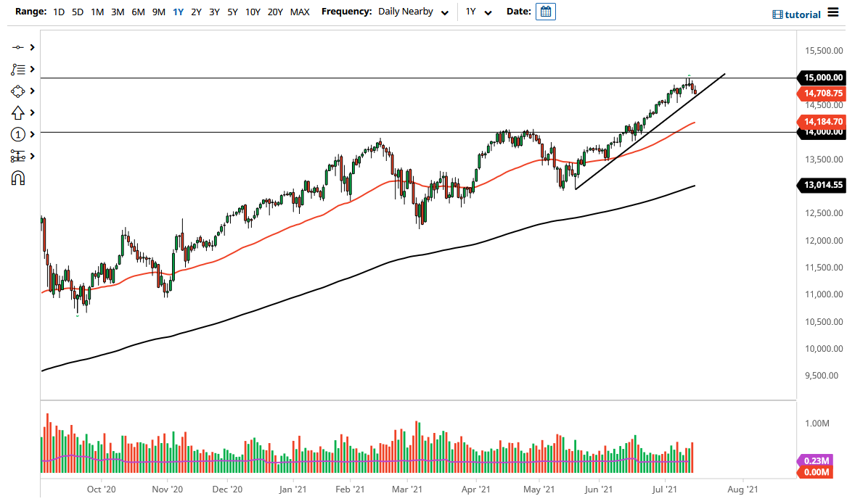
Task: Select the numbered callout annotation tool
Action: pyautogui.click(x=17, y=134)
